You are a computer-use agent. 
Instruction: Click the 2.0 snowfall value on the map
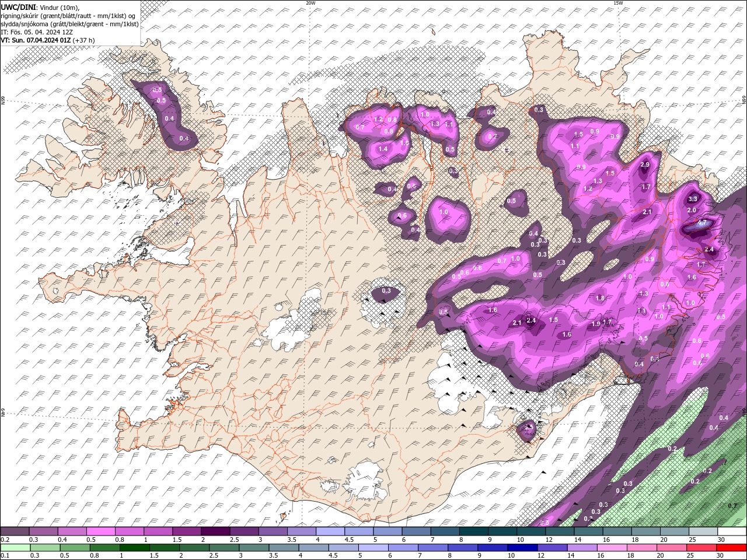[x=692, y=211]
